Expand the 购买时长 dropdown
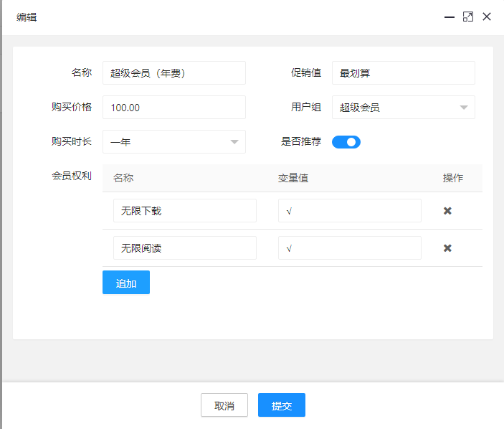Viewport: 504px width, 429px height. point(173,142)
